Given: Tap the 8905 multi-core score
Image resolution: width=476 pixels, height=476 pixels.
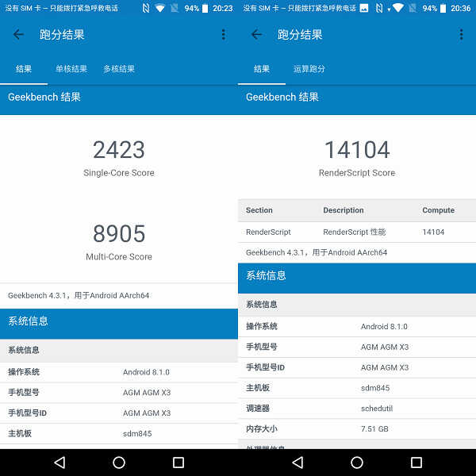Looking at the screenshot, I should [x=119, y=233].
